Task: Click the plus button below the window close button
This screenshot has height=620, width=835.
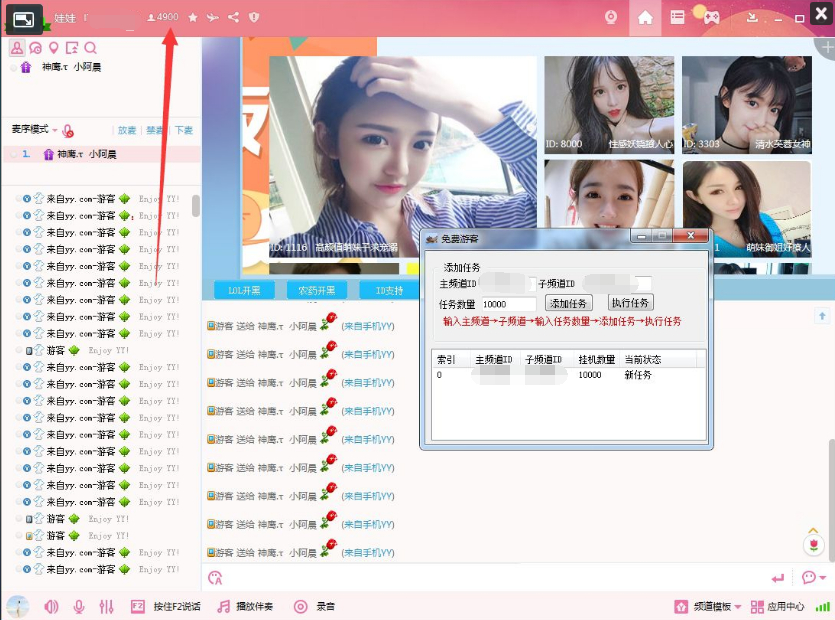Action: pyautogui.click(x=826, y=47)
